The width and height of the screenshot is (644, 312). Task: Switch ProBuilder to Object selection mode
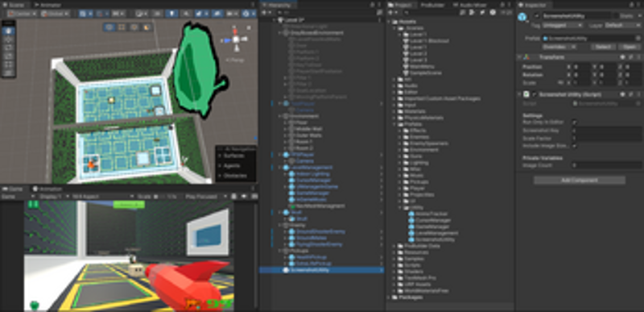click(109, 27)
